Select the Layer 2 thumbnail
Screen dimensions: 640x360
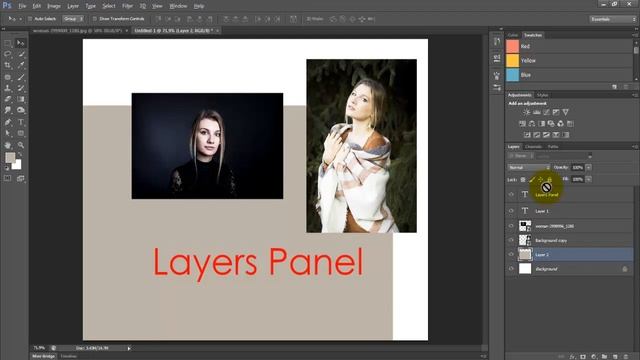525,254
